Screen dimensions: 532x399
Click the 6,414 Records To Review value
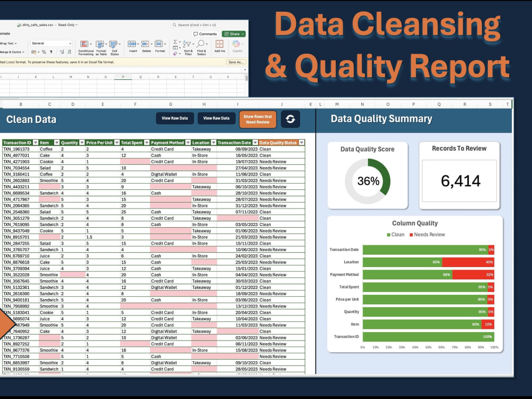point(460,181)
